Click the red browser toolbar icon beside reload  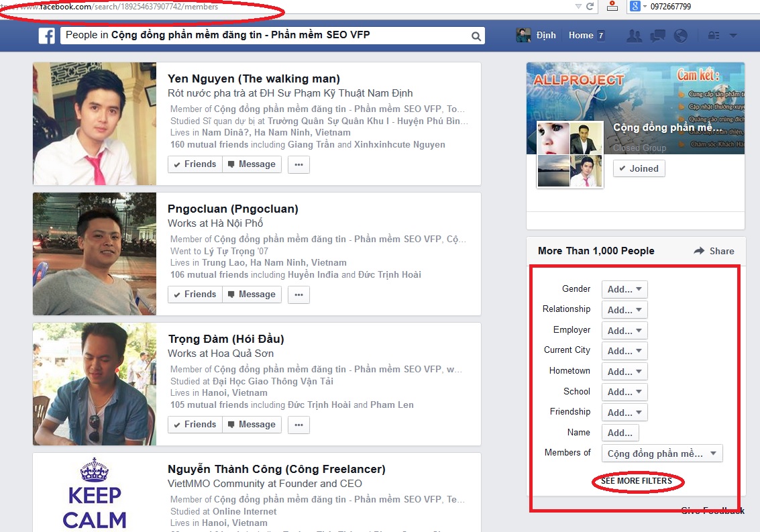(612, 6)
